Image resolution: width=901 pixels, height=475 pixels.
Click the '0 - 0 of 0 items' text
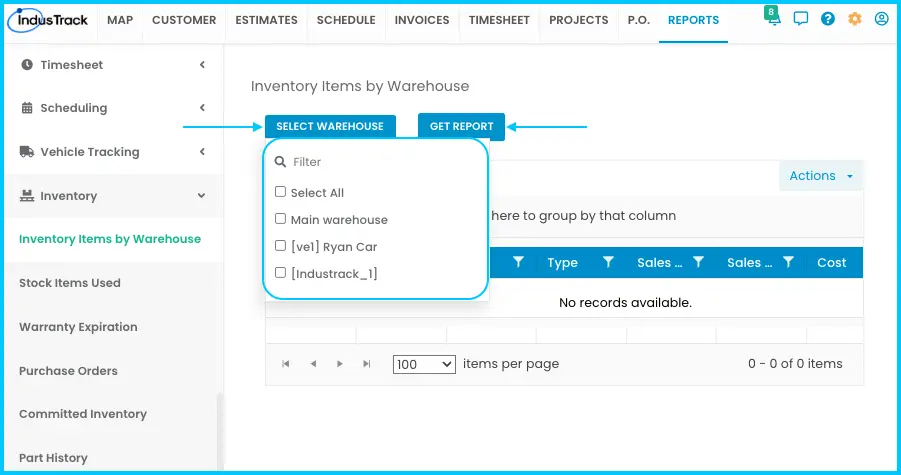click(795, 364)
